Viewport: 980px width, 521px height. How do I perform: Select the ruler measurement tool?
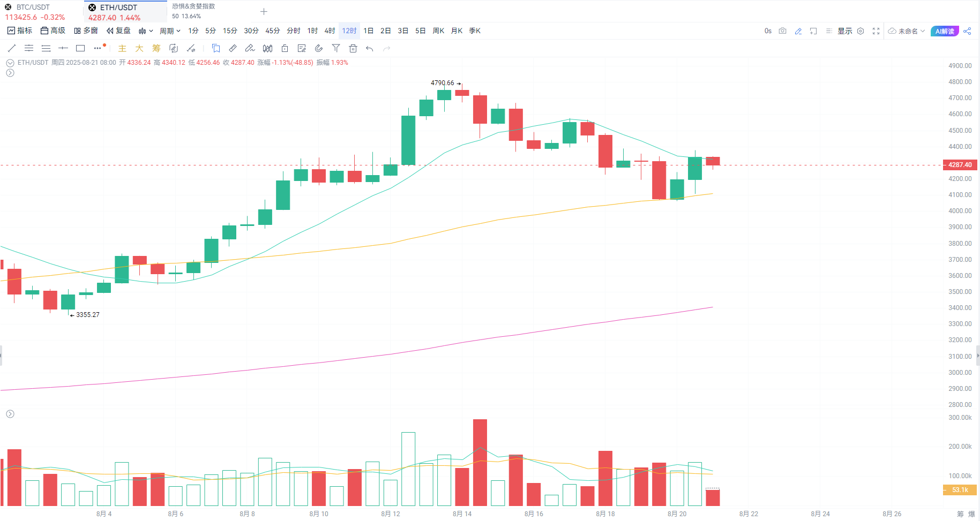[x=233, y=48]
